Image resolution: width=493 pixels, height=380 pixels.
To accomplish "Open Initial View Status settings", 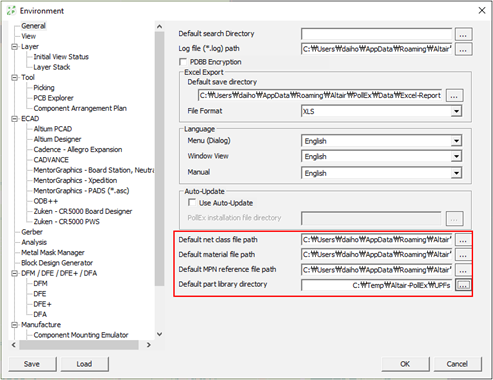I will coord(61,57).
